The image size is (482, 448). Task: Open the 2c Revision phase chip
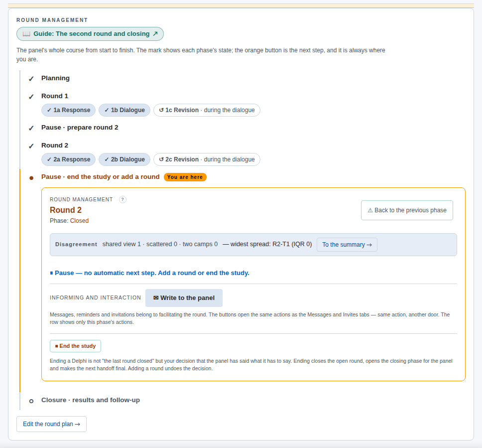(x=207, y=159)
